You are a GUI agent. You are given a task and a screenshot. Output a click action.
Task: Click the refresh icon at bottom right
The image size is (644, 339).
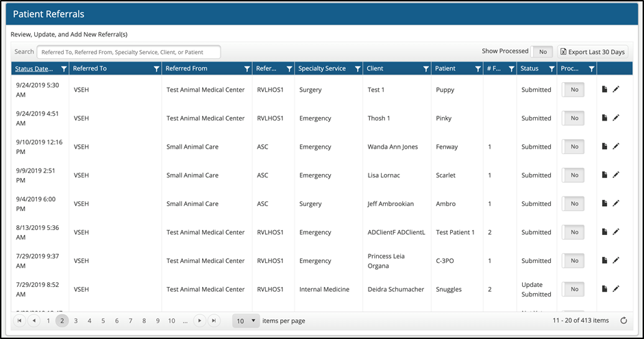[x=623, y=321]
